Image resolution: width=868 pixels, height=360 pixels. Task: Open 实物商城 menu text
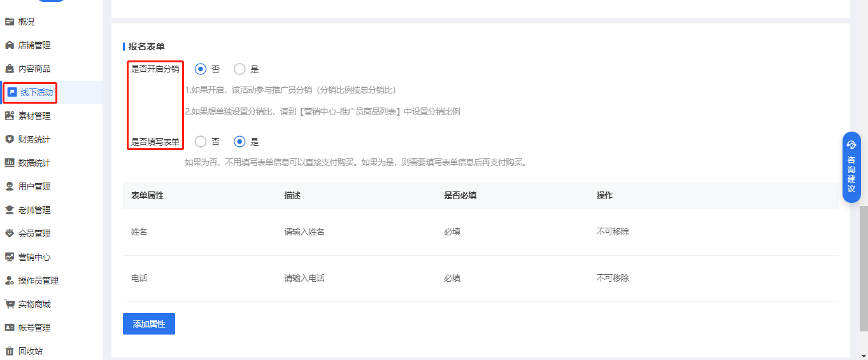pos(34,304)
